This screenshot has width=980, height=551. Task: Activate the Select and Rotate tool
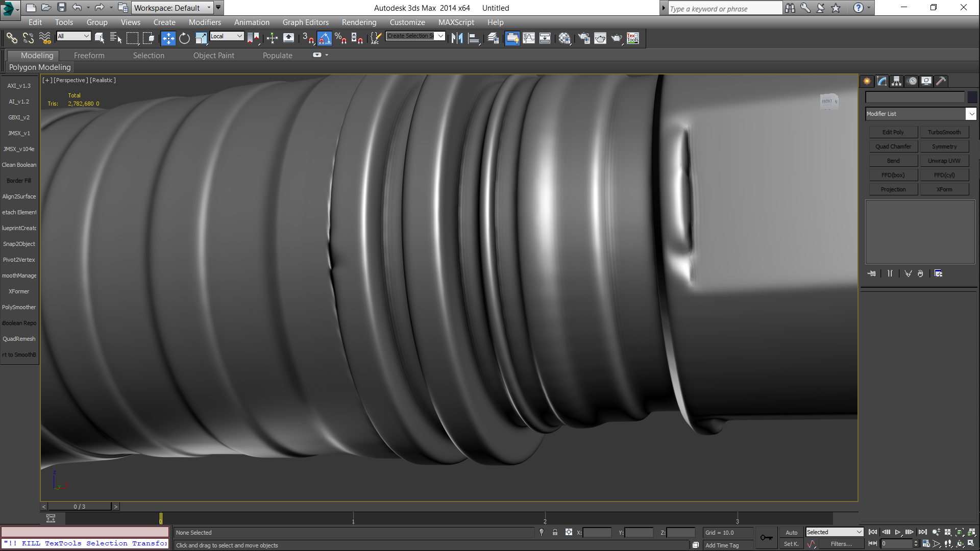[x=184, y=38]
